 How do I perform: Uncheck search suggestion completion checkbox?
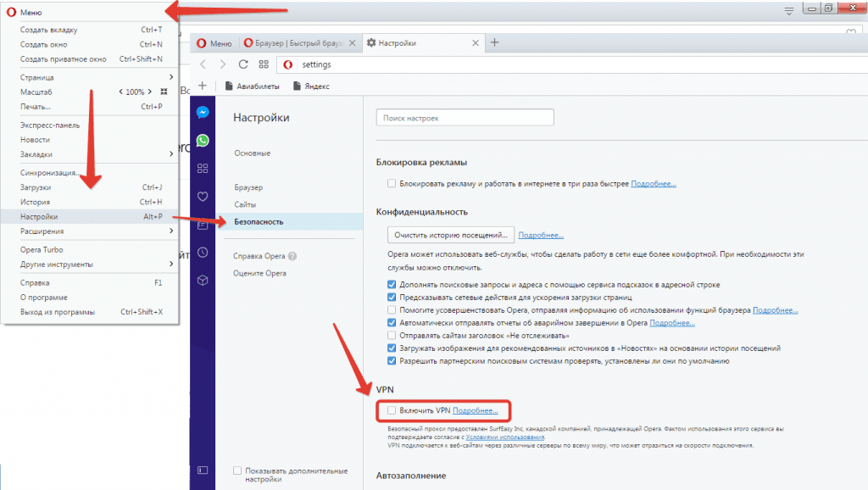(x=392, y=285)
